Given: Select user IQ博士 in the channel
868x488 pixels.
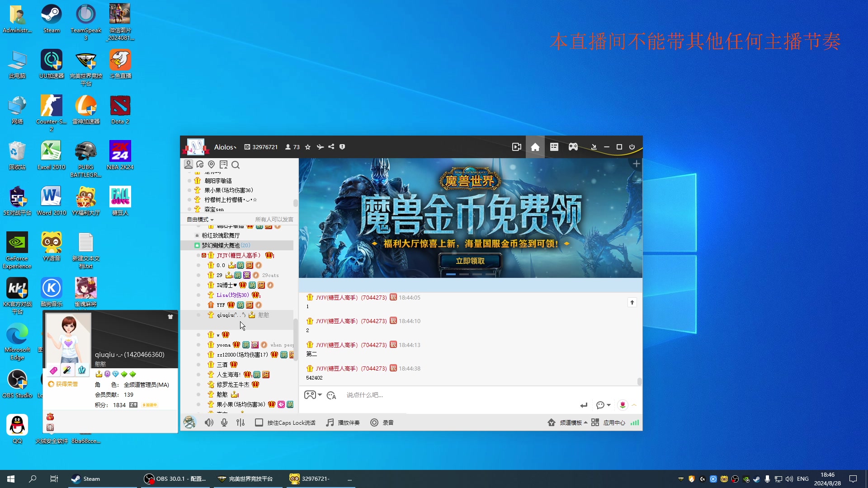Looking at the screenshot, I should coord(226,285).
